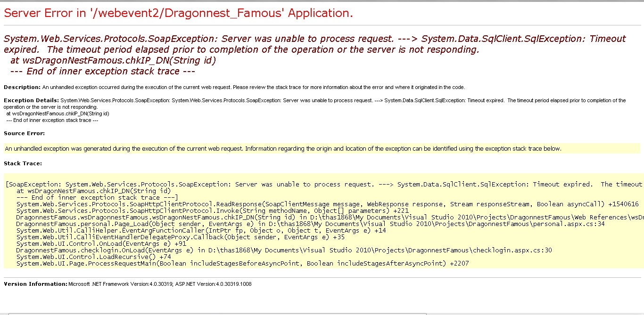Click the bold "Version Information:" label

click(x=36, y=284)
